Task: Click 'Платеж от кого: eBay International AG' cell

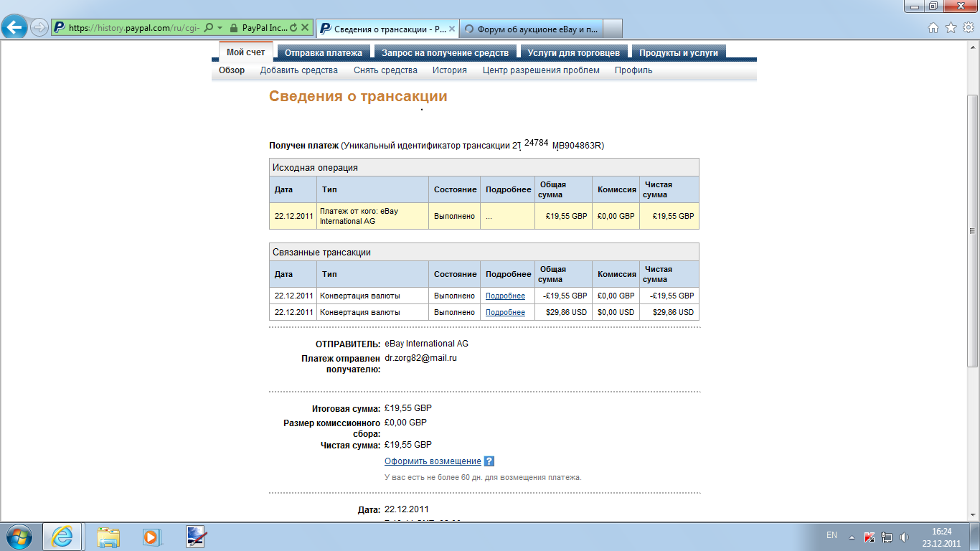Action: coord(372,216)
